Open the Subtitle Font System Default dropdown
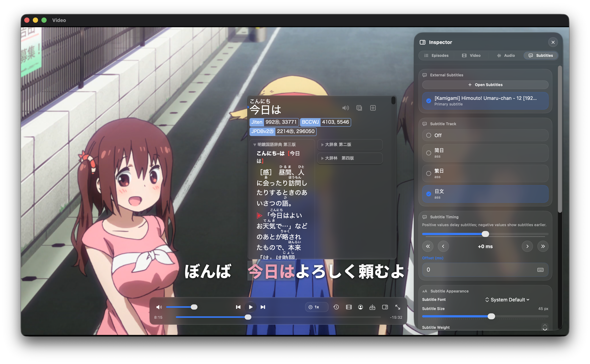This screenshot has height=364, width=590. (507, 300)
